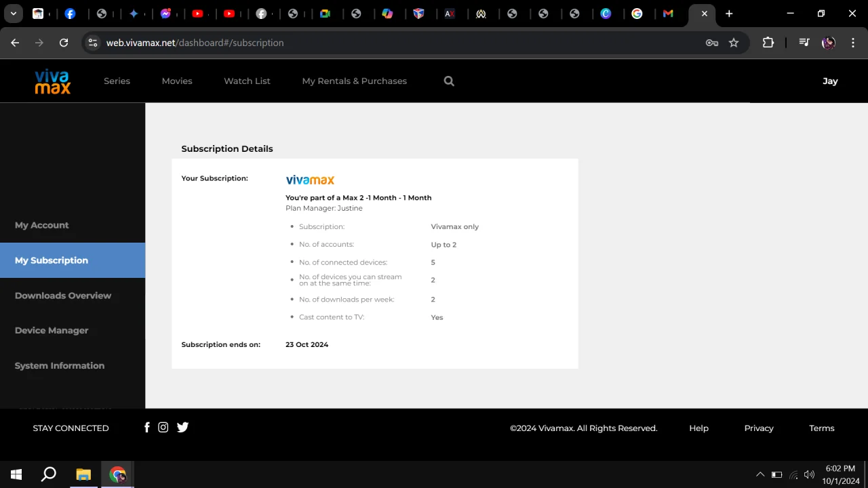Open Windows Start button
868x488 pixels.
tap(16, 474)
